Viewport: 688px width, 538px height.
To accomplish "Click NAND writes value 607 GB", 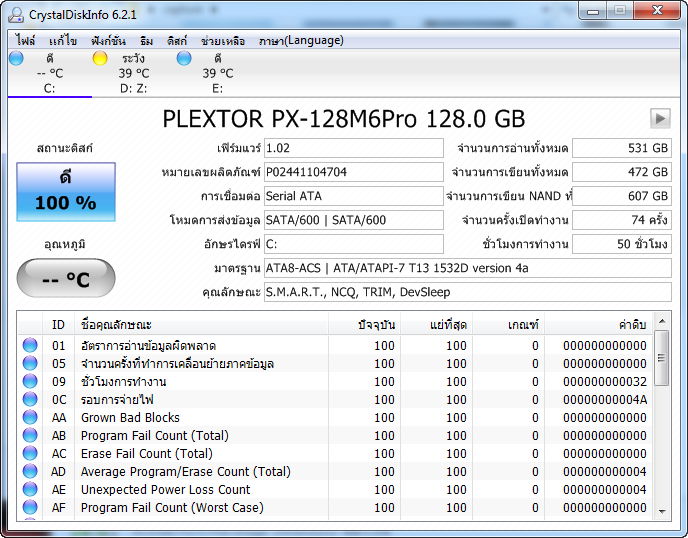I will click(622, 196).
